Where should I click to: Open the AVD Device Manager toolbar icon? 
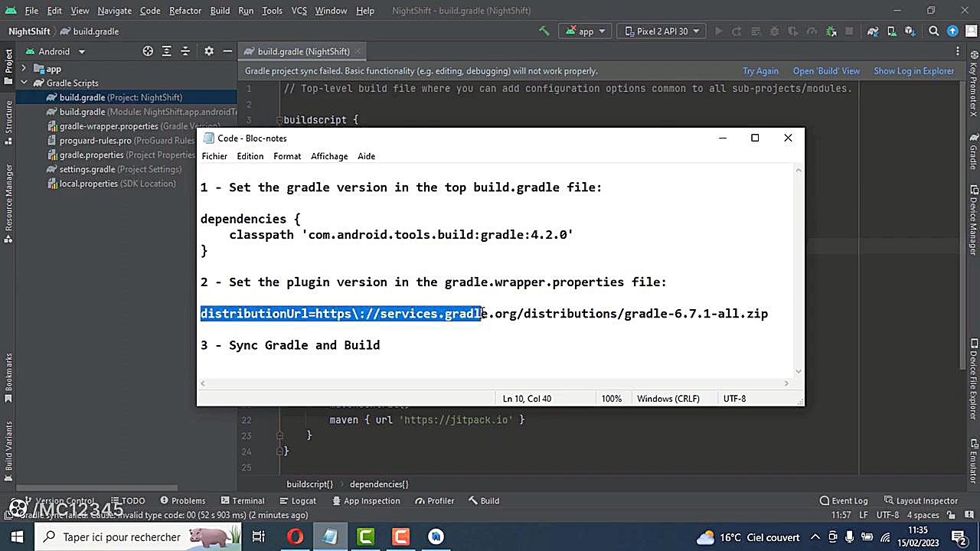pyautogui.click(x=892, y=31)
